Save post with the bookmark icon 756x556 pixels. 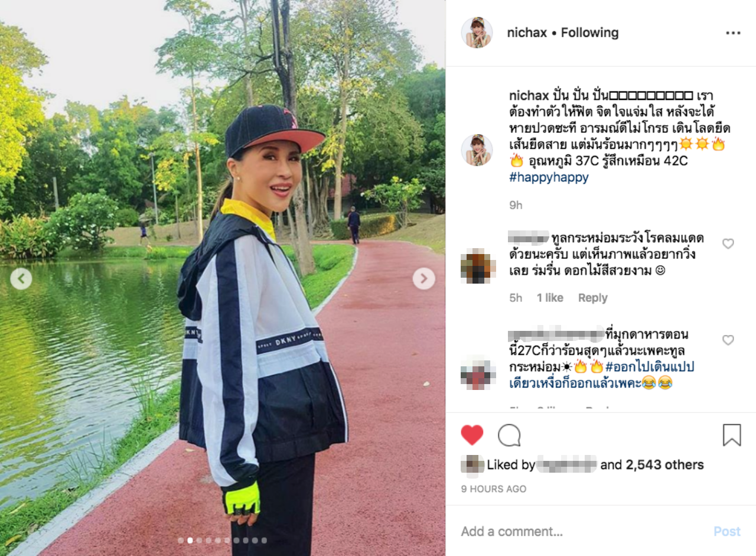click(x=732, y=435)
